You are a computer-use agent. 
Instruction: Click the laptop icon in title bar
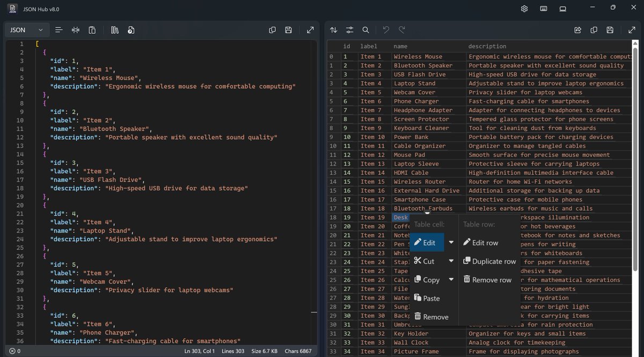[x=563, y=9]
